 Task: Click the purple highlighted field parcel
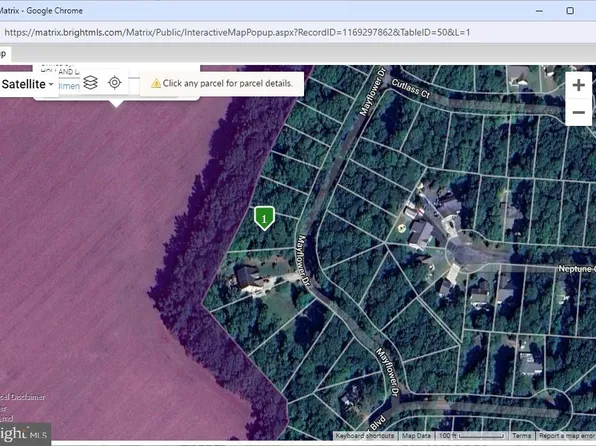[95, 247]
